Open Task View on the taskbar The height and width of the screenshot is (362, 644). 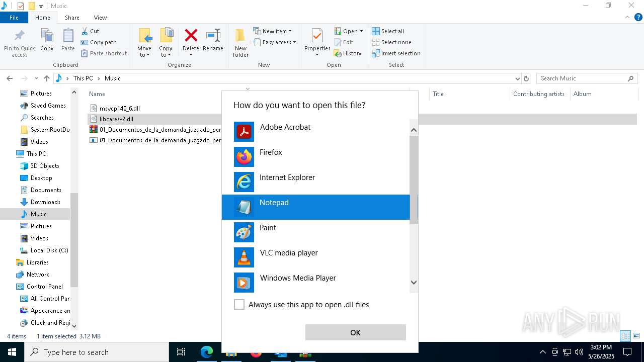(x=181, y=352)
